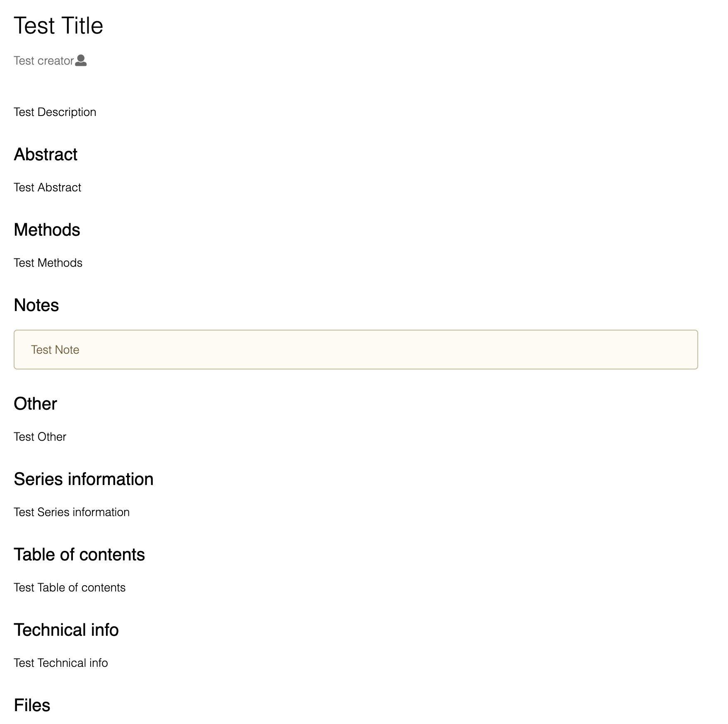
Task: Select the Test Abstract paragraph
Action: pyautogui.click(x=48, y=188)
